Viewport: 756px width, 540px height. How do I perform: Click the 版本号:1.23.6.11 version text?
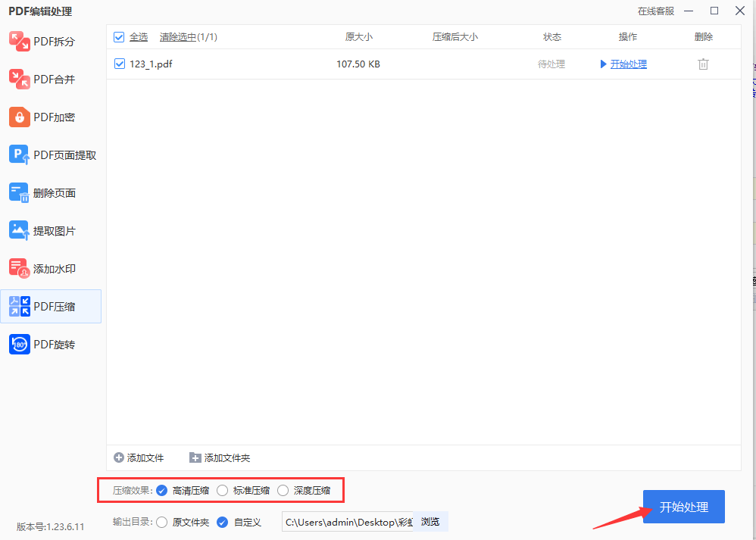click(x=51, y=526)
